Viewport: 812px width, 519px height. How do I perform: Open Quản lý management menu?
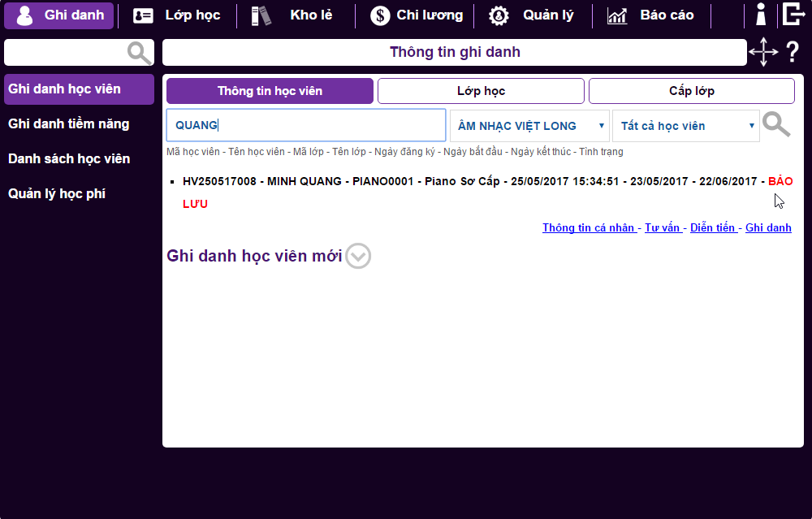click(531, 15)
